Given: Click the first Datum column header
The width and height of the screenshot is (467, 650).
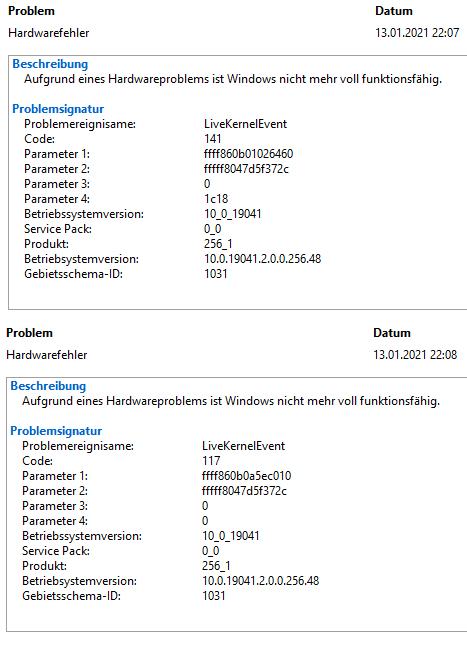Looking at the screenshot, I should 394,11.
